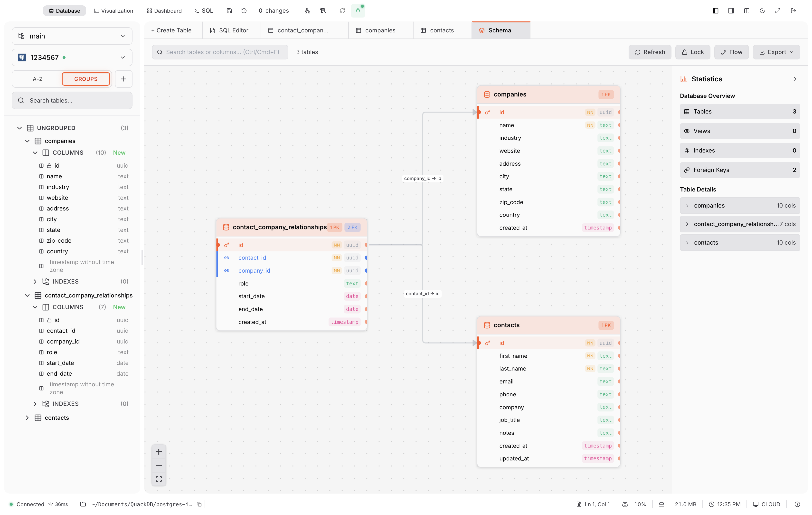Screen dimensions: 812x515
Task: Click the contacts table icon in ERD header
Action: point(487,325)
